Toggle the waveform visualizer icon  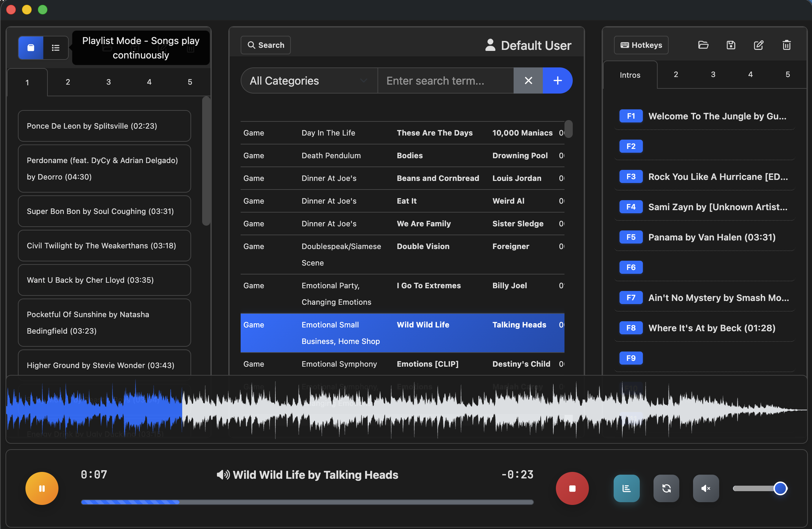click(626, 488)
